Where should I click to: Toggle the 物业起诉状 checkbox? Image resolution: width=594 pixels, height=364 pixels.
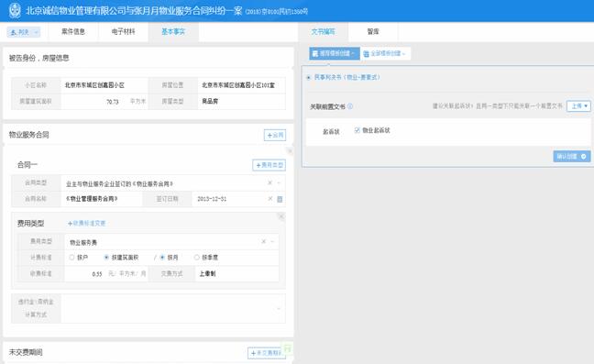[357, 130]
